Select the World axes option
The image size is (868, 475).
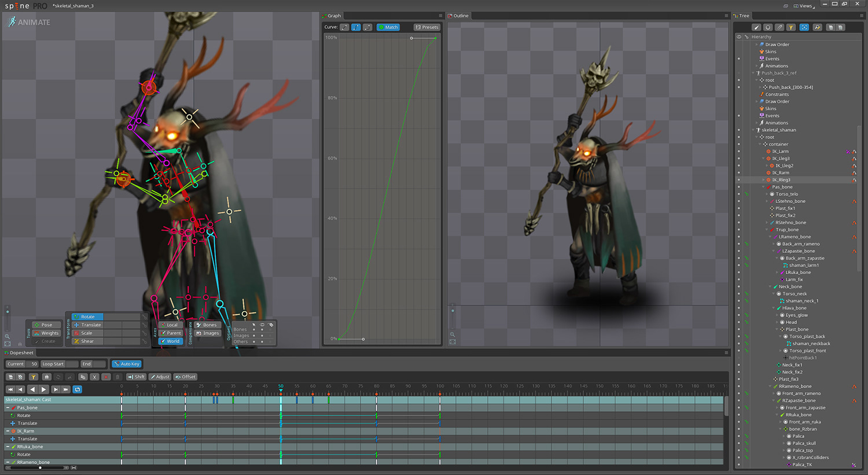(171, 341)
